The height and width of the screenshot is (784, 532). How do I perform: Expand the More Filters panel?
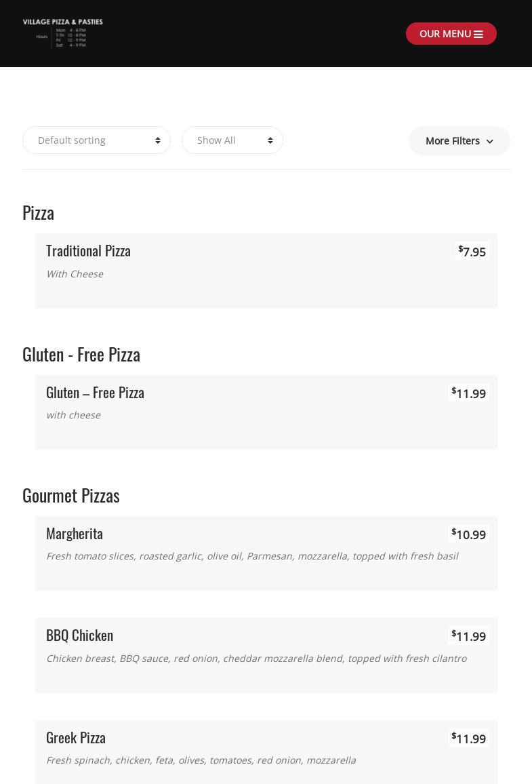click(x=453, y=141)
